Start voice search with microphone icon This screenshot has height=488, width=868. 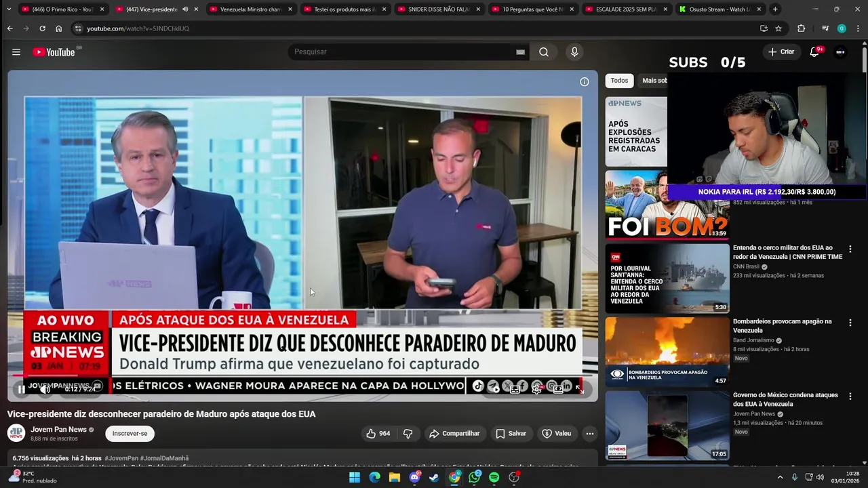pos(574,52)
